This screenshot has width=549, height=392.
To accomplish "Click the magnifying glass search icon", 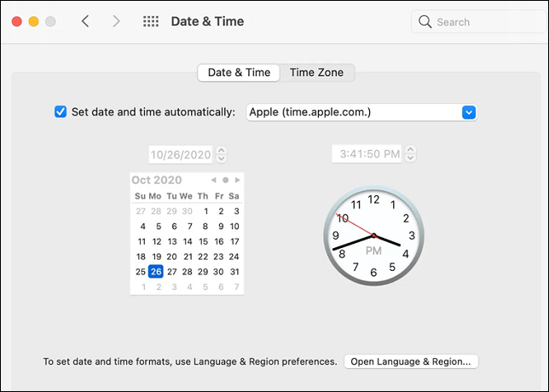I will (425, 22).
